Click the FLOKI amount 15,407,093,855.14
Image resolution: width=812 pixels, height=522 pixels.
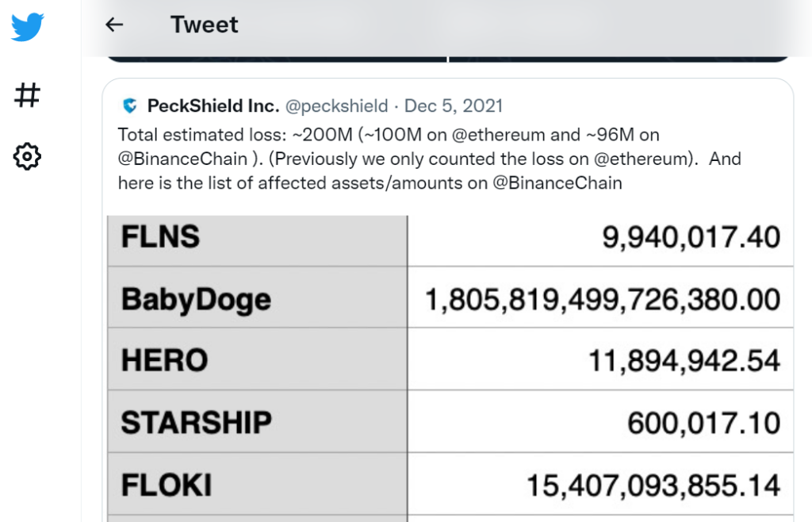(x=653, y=485)
